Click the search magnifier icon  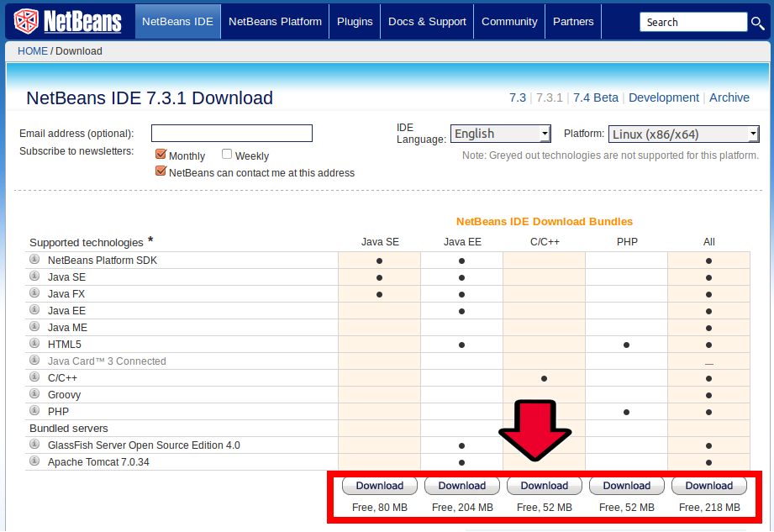click(x=758, y=24)
